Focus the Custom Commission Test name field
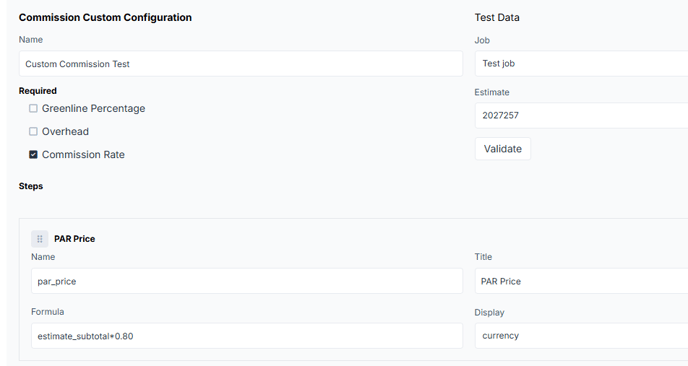Viewport: 688px width, 366px height. click(x=241, y=64)
